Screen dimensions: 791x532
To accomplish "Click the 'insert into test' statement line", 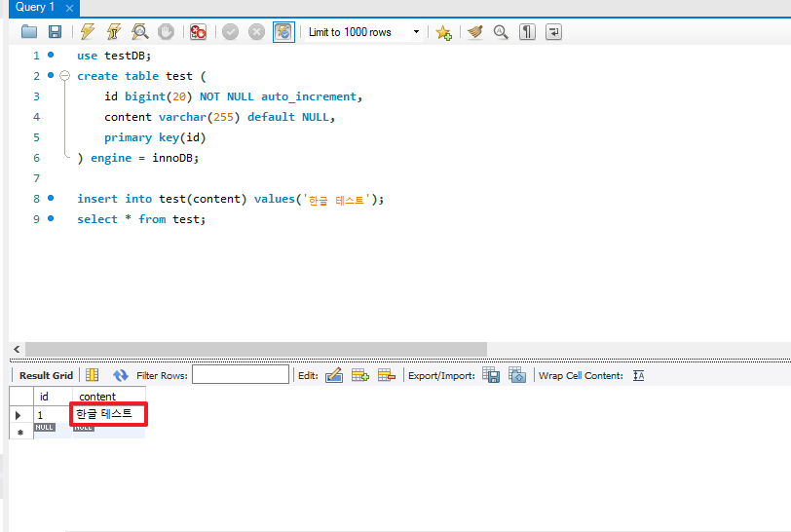I will click(x=231, y=199).
